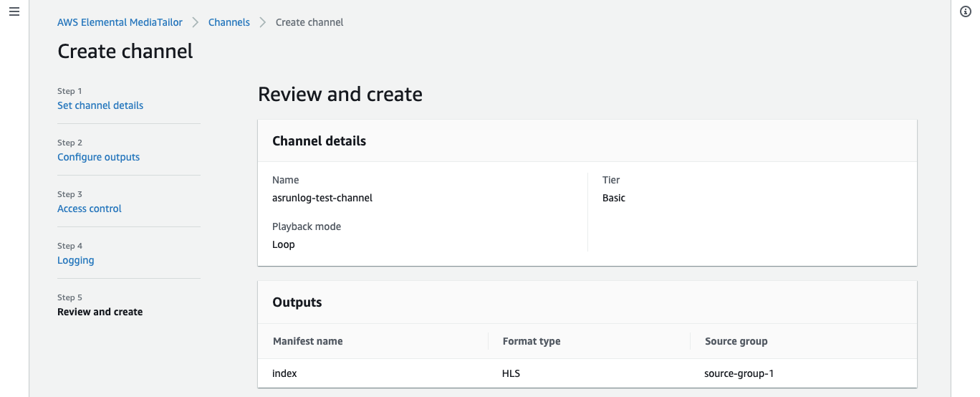Click breadcrumb chevron after Channels
Image resolution: width=980 pixels, height=397 pixels.
[x=263, y=22]
